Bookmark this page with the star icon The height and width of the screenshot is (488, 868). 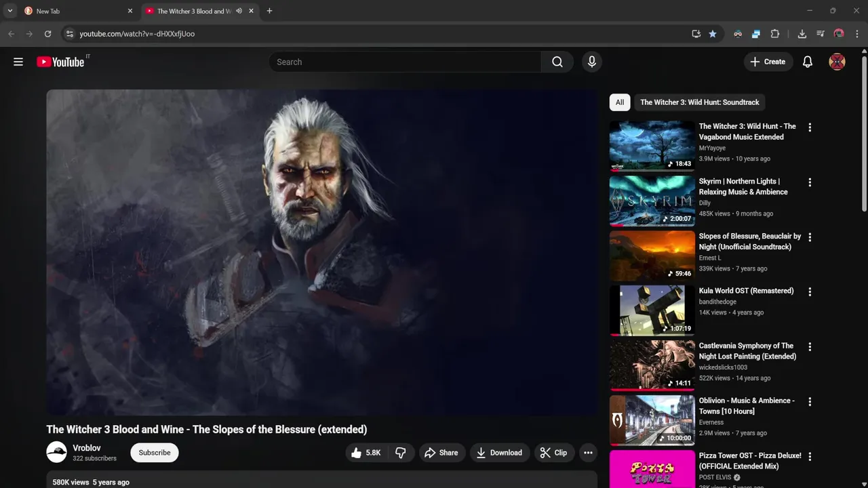click(x=713, y=34)
